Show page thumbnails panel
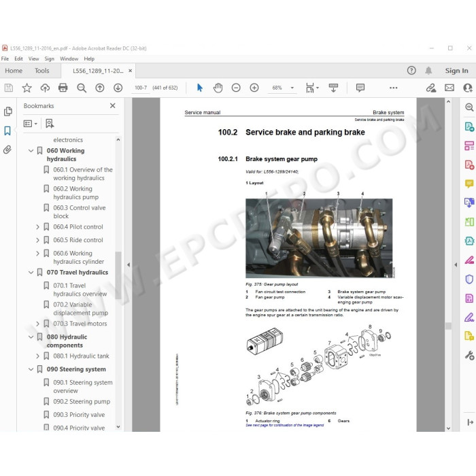Viewport: 476px width, 476px height. coord(8,112)
